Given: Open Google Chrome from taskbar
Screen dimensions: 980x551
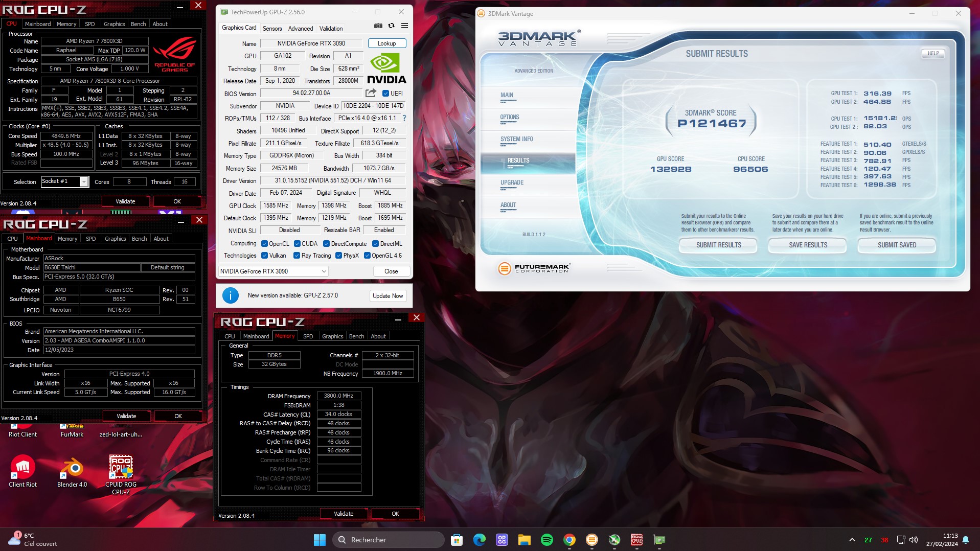Looking at the screenshot, I should tap(569, 540).
